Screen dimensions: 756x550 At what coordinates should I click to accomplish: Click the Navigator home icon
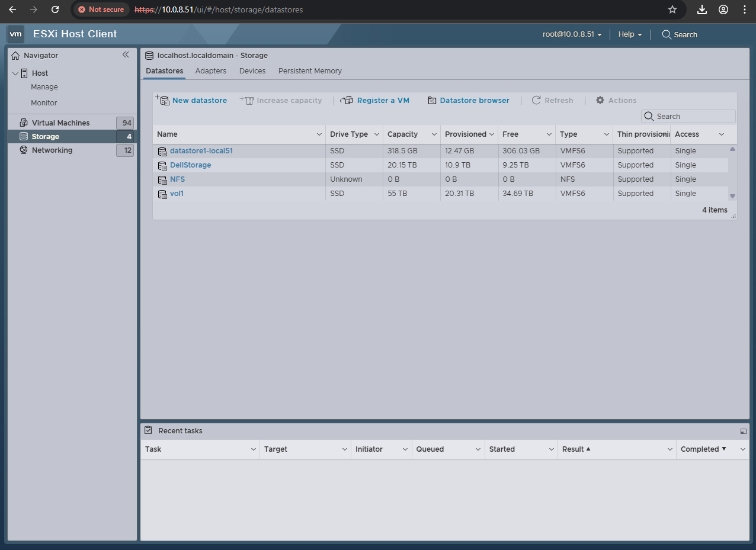[16, 56]
